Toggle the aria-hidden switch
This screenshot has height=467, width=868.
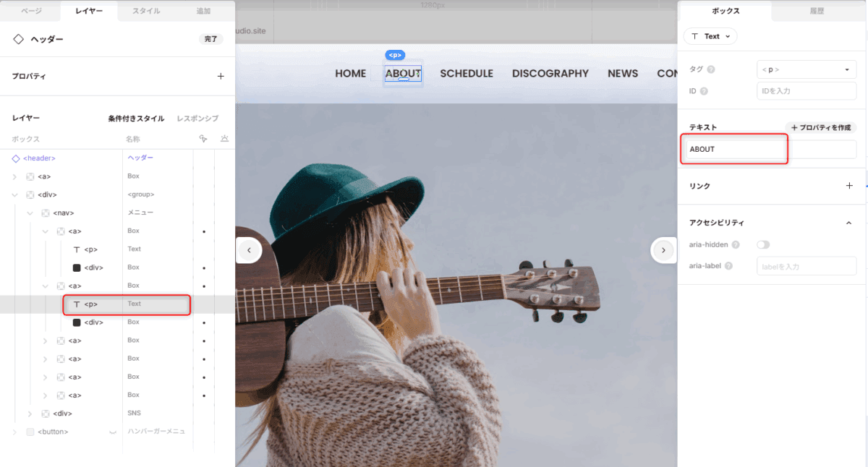[x=763, y=245]
